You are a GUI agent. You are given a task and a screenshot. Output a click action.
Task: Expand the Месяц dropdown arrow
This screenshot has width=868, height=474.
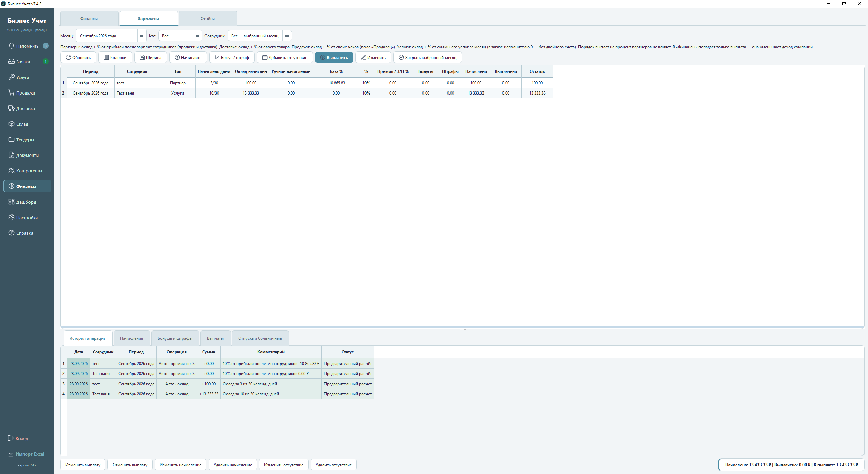(142, 36)
